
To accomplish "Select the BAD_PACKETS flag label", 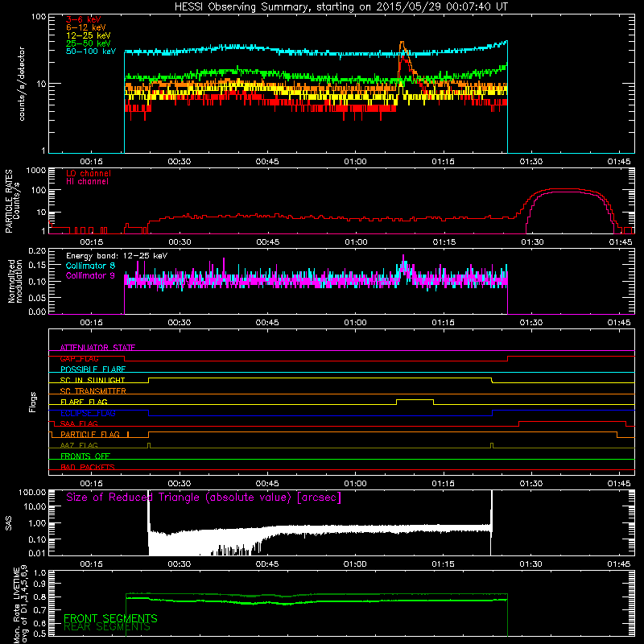I will tap(88, 467).
